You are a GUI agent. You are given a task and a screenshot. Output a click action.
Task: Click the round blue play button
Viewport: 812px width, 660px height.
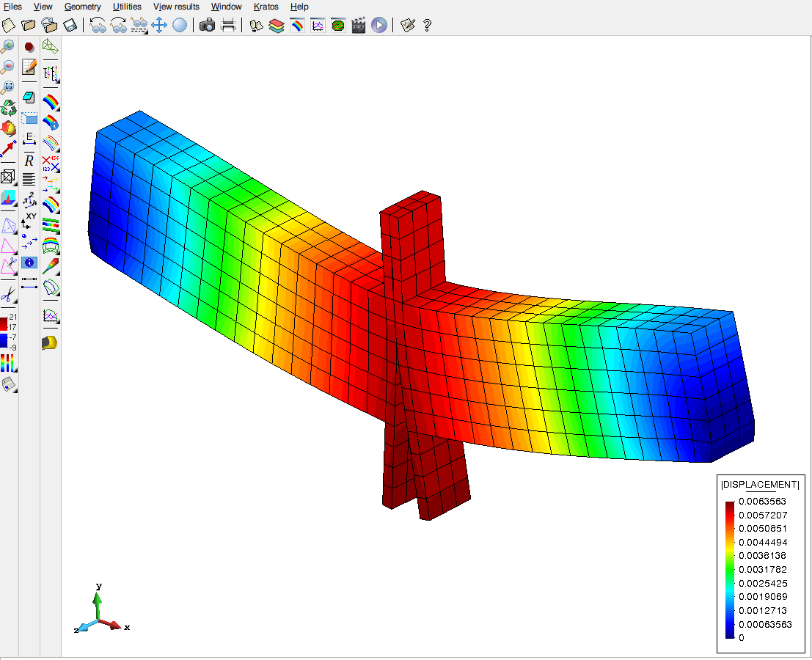(x=379, y=25)
